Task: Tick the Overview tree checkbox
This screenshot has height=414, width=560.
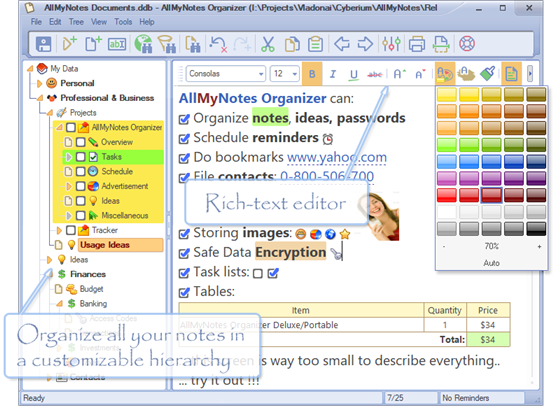Action: tap(81, 142)
